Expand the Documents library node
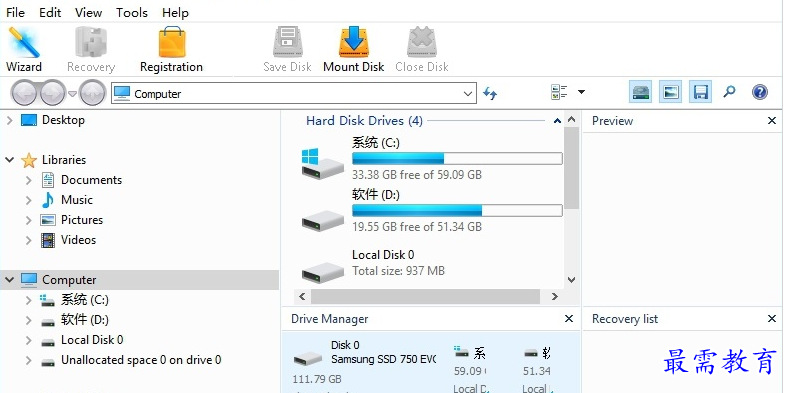 click(x=29, y=180)
